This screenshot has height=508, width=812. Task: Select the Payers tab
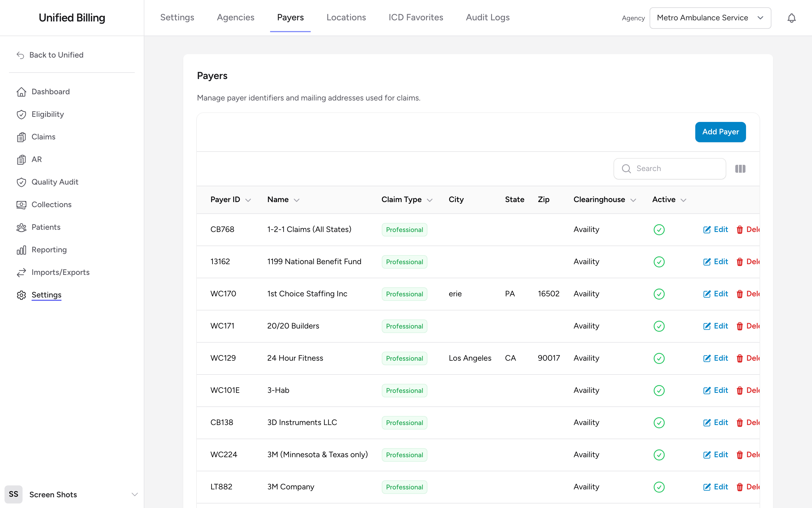(x=290, y=17)
